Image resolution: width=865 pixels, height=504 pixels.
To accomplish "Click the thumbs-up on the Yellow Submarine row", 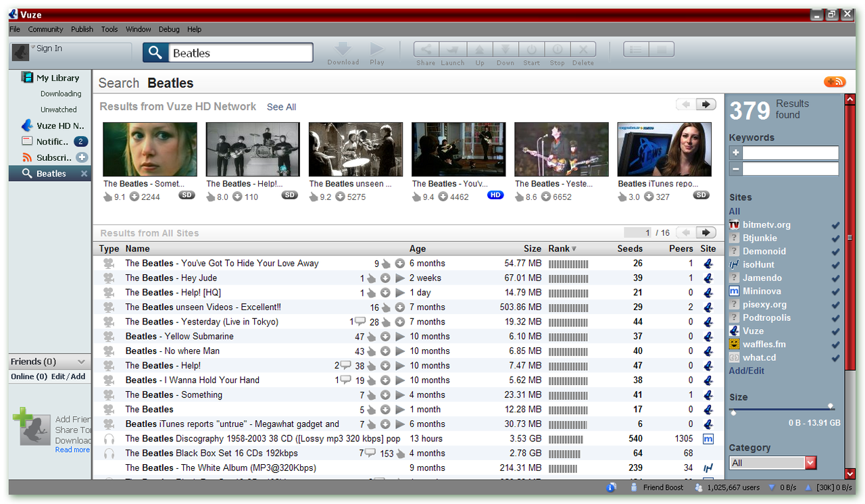I will pyautogui.click(x=371, y=336).
